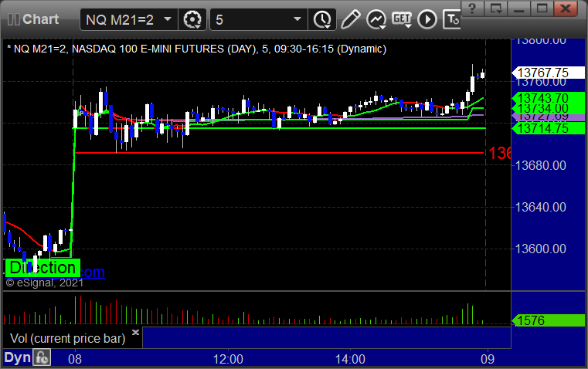
Task: Click the 12:00 time axis label
Action: [228, 359]
